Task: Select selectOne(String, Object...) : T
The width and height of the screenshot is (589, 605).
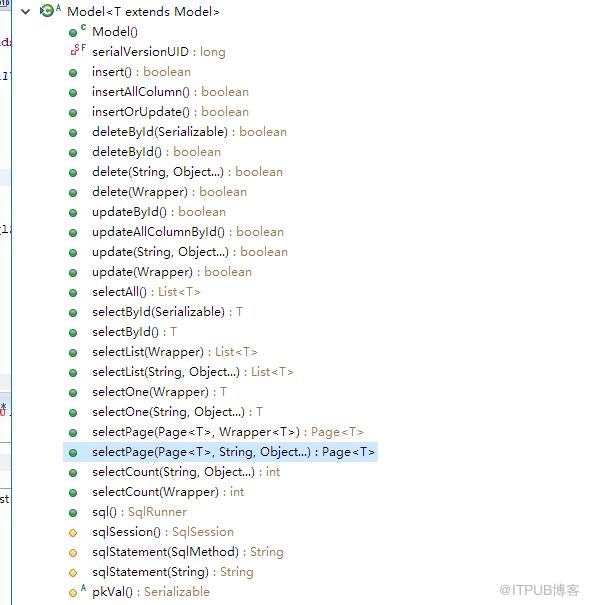Action: [x=177, y=412]
